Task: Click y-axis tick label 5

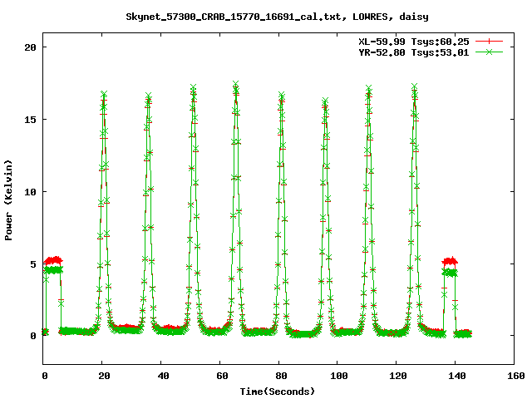Action: pos(33,264)
